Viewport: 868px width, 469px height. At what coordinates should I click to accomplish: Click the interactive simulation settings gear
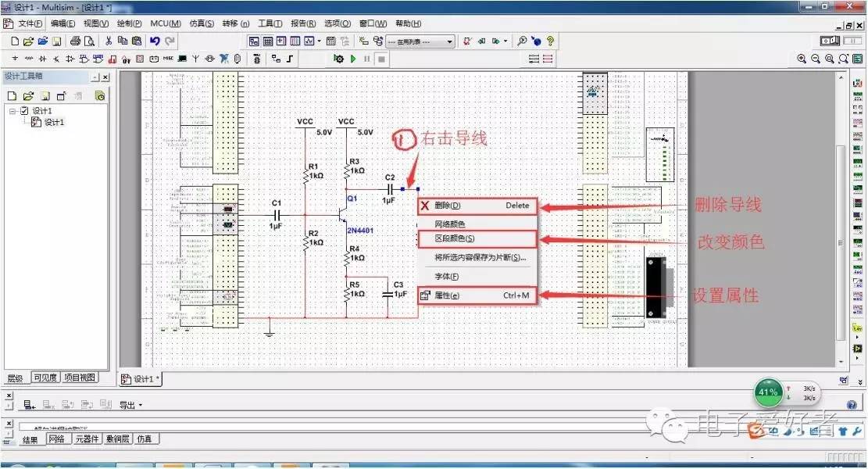[338, 59]
